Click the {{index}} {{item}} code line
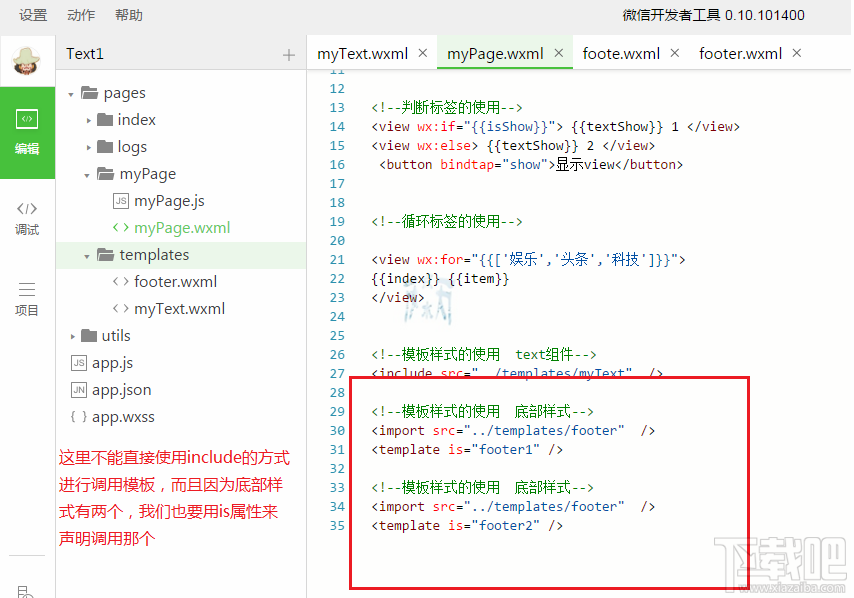Image resolution: width=854 pixels, height=598 pixels. pyautogui.click(x=440, y=278)
